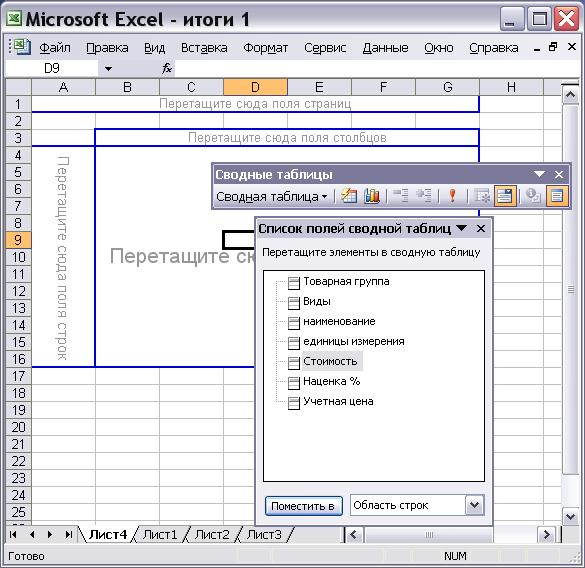Click the Поместить в button

pos(303,506)
